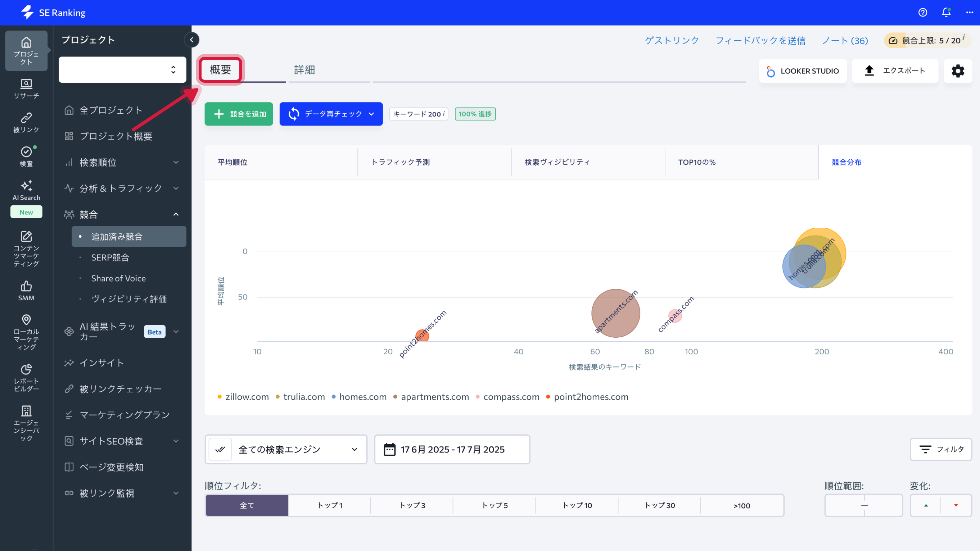Select the トップ 10 rank filter
The image size is (980, 551).
pos(577,505)
